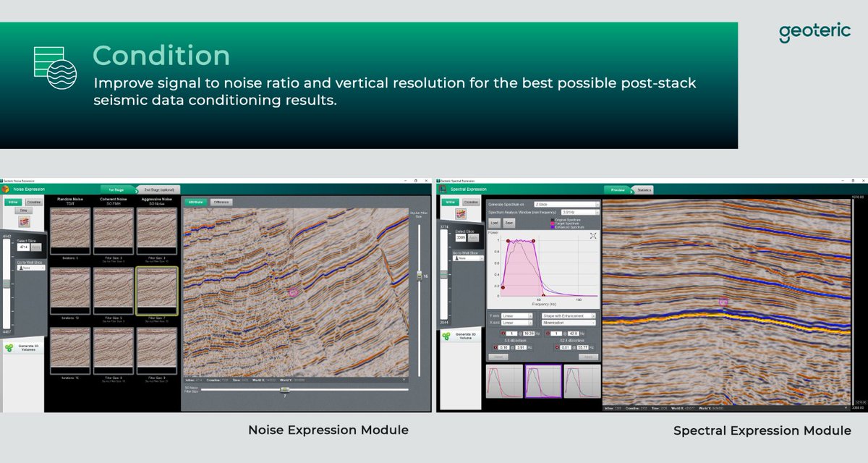Click the Load spectrum button
The image size is (868, 463).
tap(495, 223)
